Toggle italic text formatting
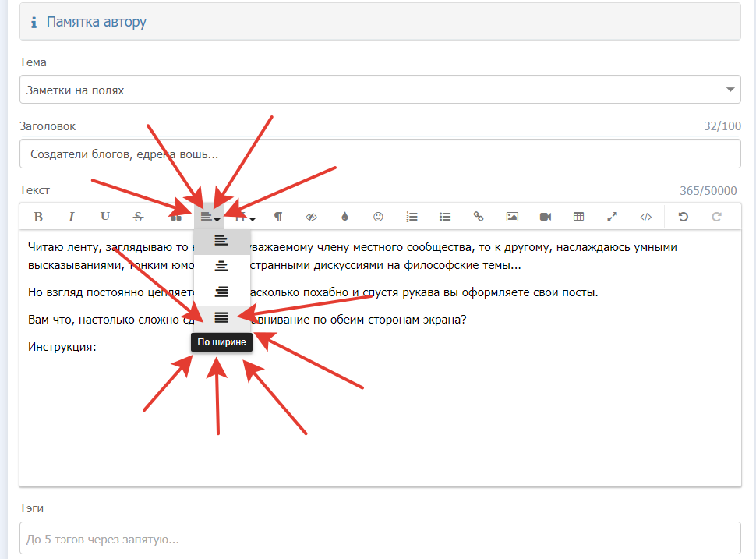The width and height of the screenshot is (756, 559). pyautogui.click(x=71, y=217)
